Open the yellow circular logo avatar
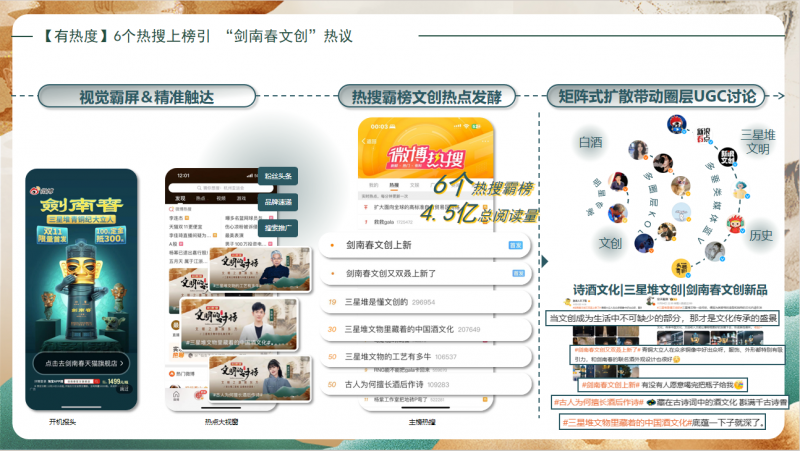The image size is (800, 451). 681,266
